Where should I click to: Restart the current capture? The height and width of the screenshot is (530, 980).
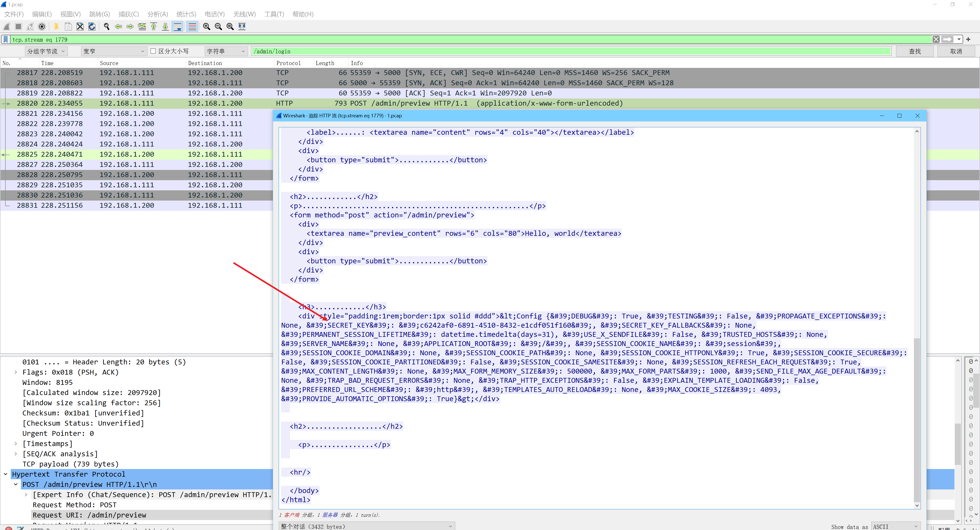[x=30, y=26]
